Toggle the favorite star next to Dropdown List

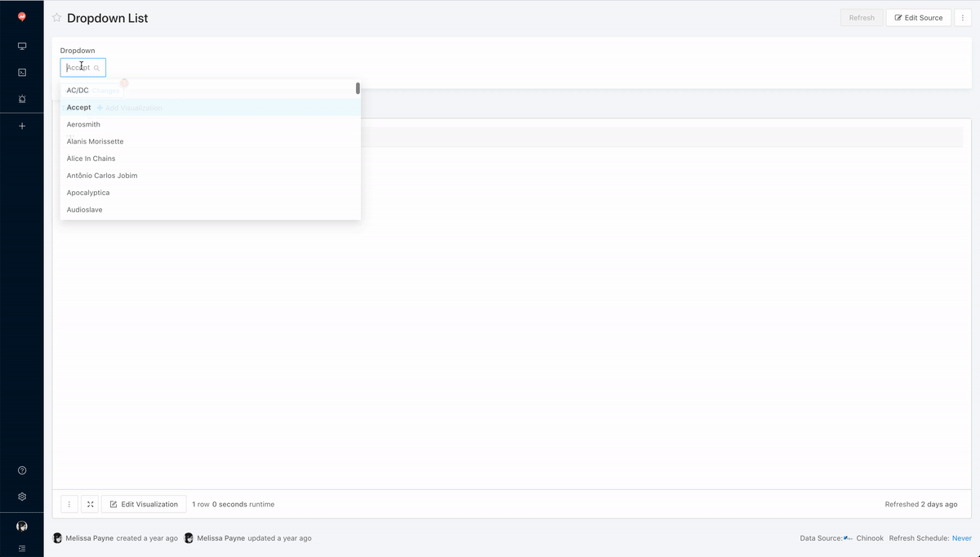(x=56, y=17)
